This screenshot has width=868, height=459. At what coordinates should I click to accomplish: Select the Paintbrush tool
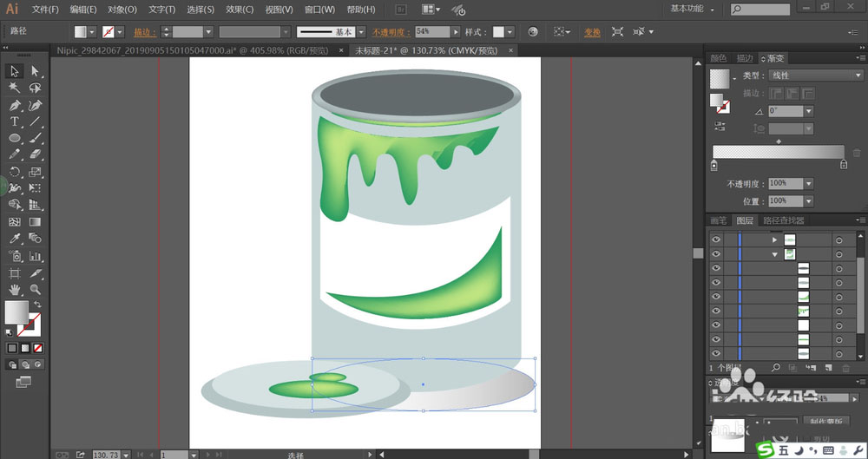pos(36,139)
